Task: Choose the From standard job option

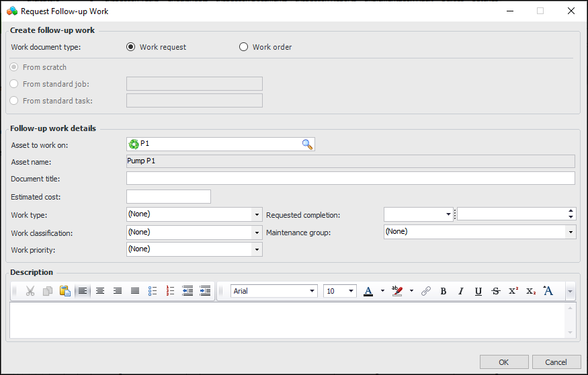Action: 14,84
